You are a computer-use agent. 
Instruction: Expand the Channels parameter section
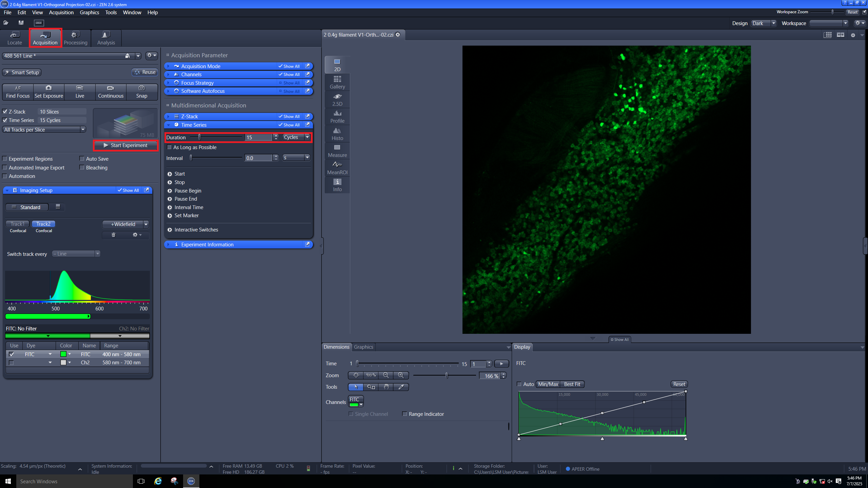(x=191, y=75)
